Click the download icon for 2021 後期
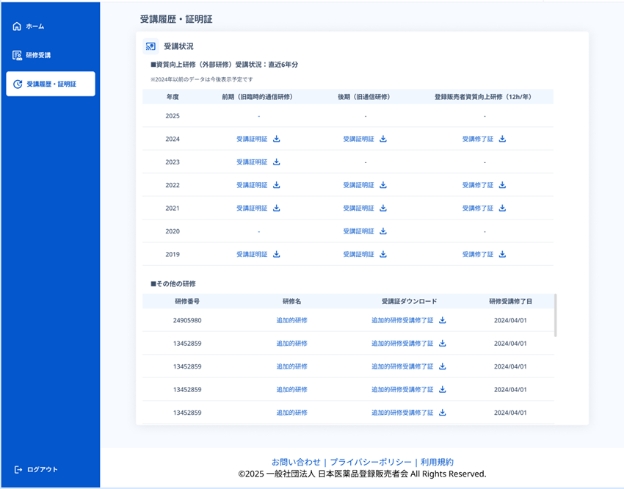The height and width of the screenshot is (489, 624). tap(383, 208)
